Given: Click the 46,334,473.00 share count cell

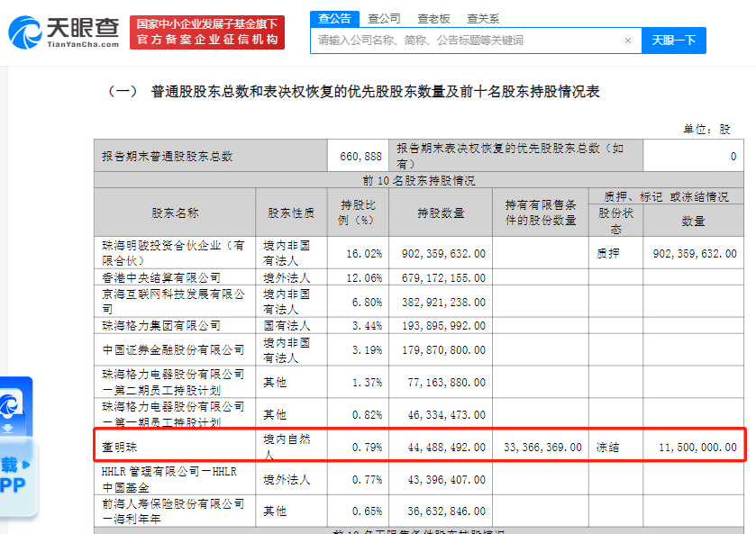Looking at the screenshot, I should pyautogui.click(x=441, y=414).
